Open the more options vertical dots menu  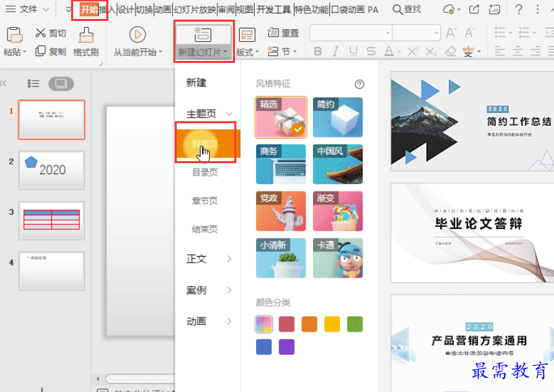click(x=537, y=9)
